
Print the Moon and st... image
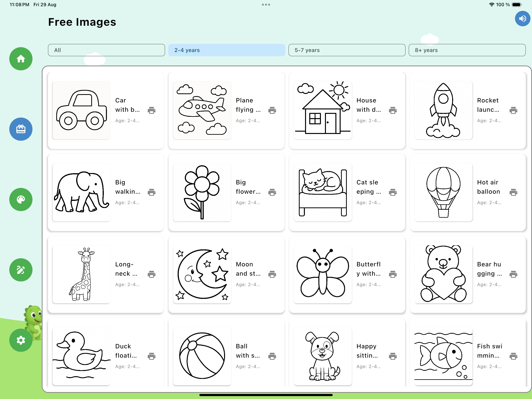[272, 274]
